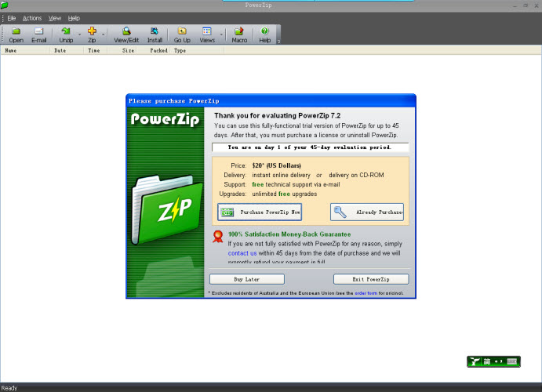The image size is (542, 392).
Task: Open the Macro tool
Action: tap(239, 34)
